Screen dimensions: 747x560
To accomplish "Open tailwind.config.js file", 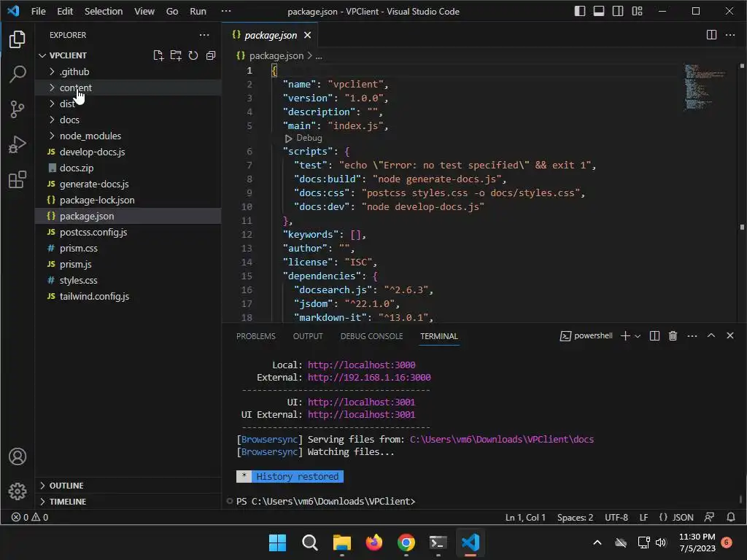I will (x=128, y=296).
